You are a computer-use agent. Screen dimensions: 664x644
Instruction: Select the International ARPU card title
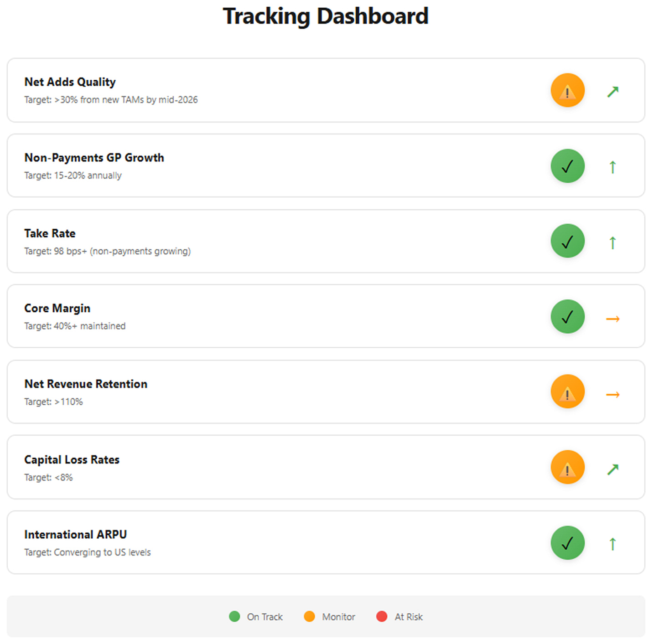point(76,534)
